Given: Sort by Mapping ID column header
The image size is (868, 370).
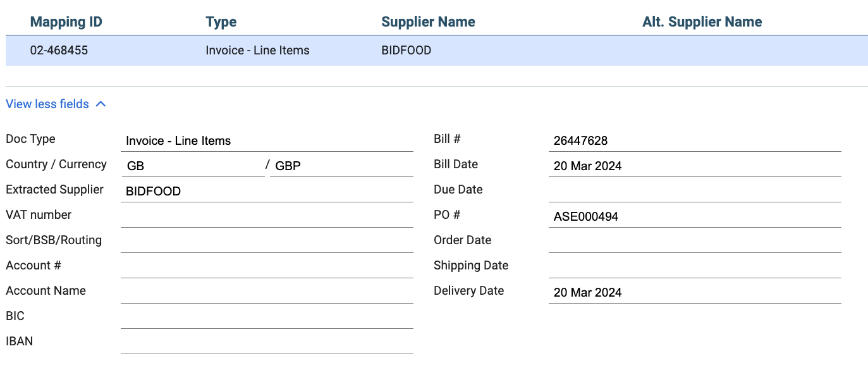Looking at the screenshot, I should point(66,22).
